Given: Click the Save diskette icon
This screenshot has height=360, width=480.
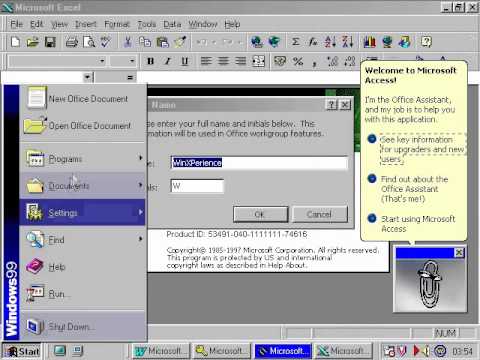Looking at the screenshot, I should [x=50, y=42].
